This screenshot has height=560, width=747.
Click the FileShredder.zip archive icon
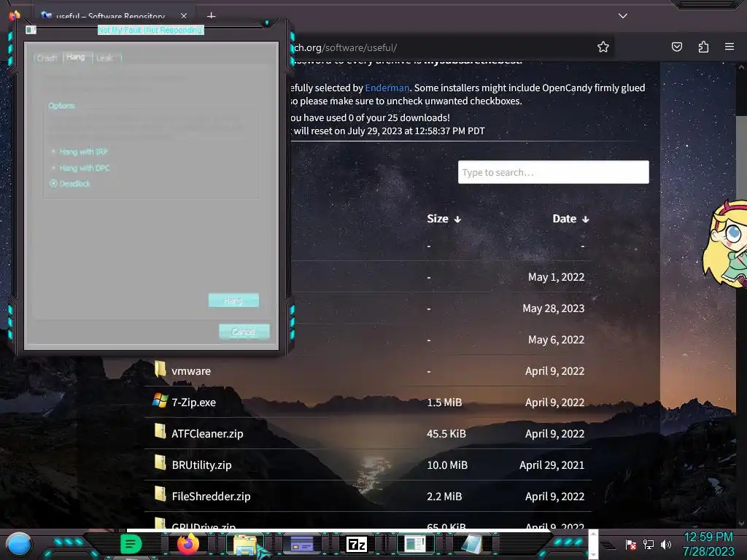click(x=160, y=494)
